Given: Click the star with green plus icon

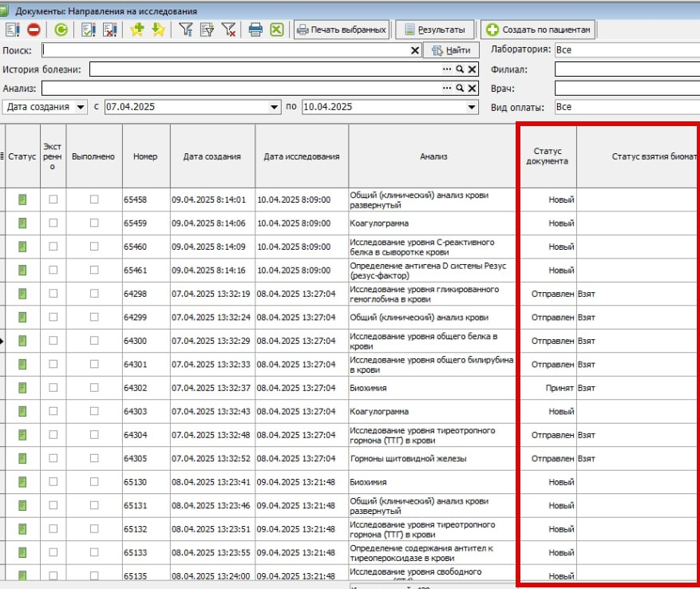Looking at the screenshot, I should (137, 30).
